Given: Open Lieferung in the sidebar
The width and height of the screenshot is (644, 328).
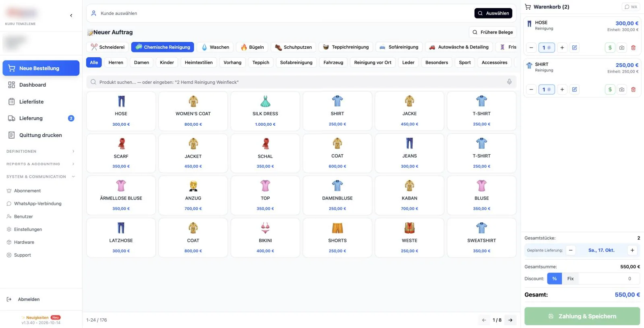Looking at the screenshot, I should (x=41, y=118).
